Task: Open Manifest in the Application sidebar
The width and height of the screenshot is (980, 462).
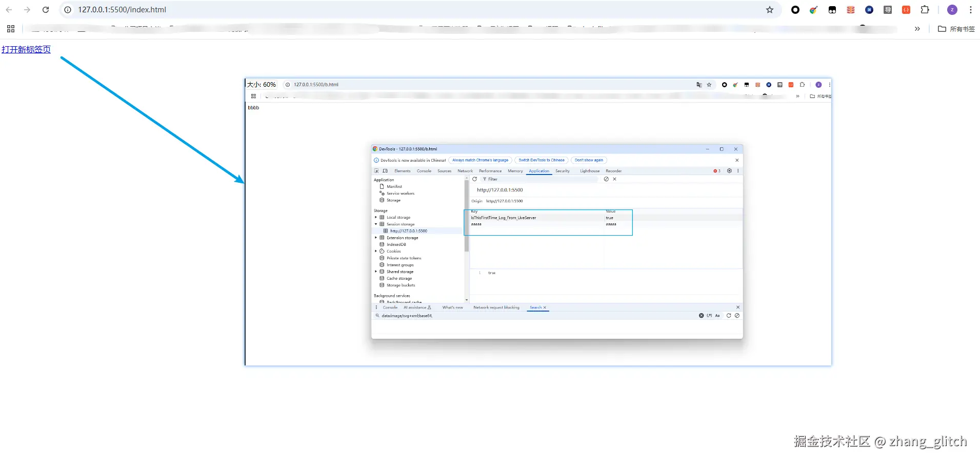Action: pos(394,187)
